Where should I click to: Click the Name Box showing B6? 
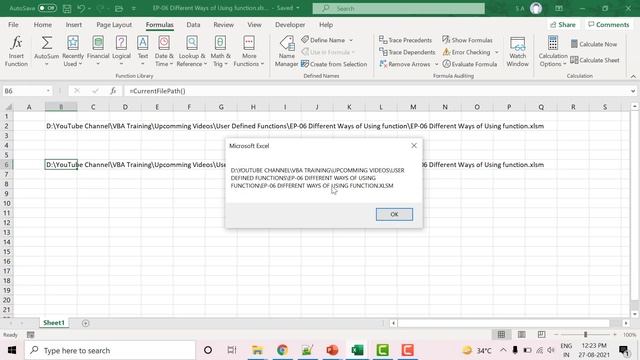point(24,91)
